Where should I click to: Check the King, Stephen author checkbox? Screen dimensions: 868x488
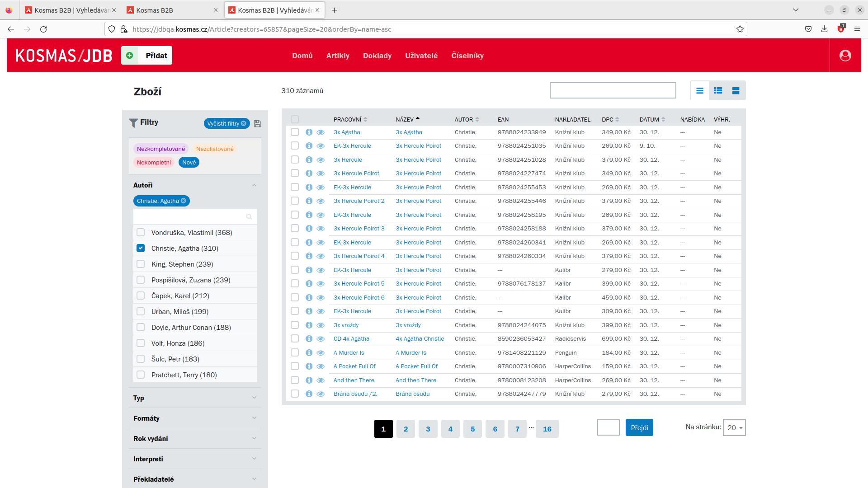pos(141,264)
